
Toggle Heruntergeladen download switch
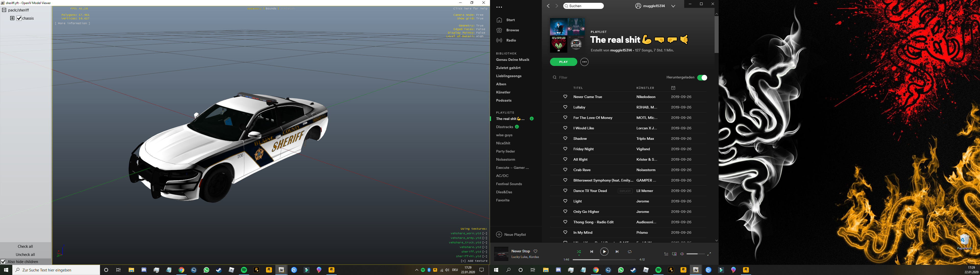pyautogui.click(x=702, y=77)
